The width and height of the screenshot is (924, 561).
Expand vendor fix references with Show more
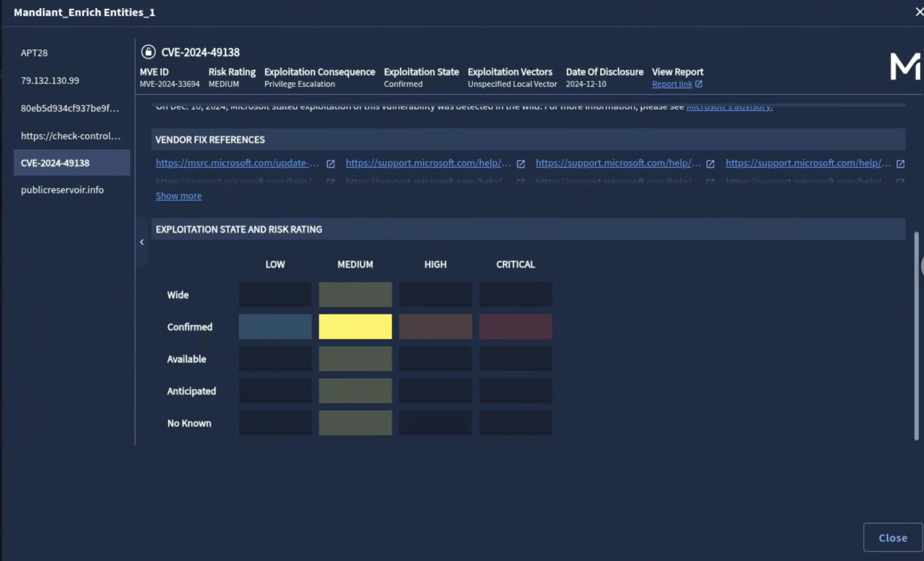point(179,196)
